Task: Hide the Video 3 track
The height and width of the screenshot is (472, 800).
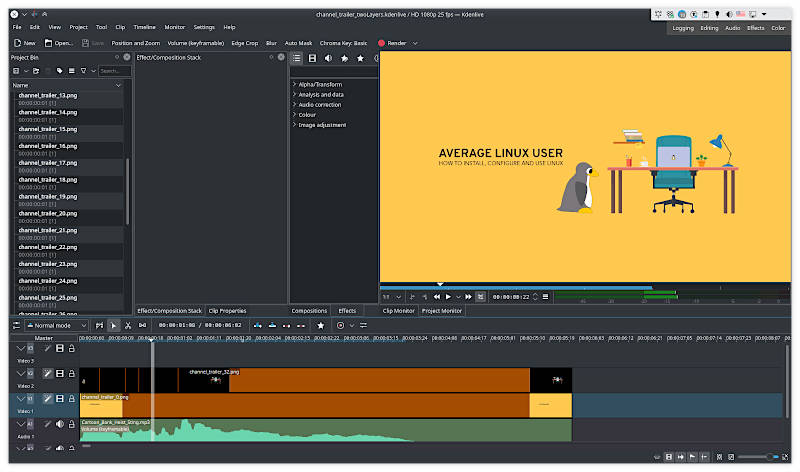Action: 60,349
